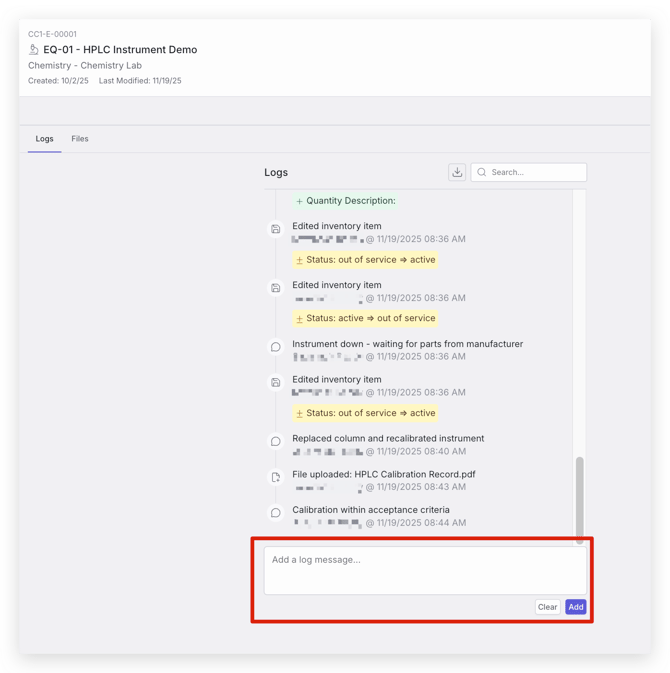Switch to the Logs tab
The height and width of the screenshot is (673, 670).
tap(44, 139)
